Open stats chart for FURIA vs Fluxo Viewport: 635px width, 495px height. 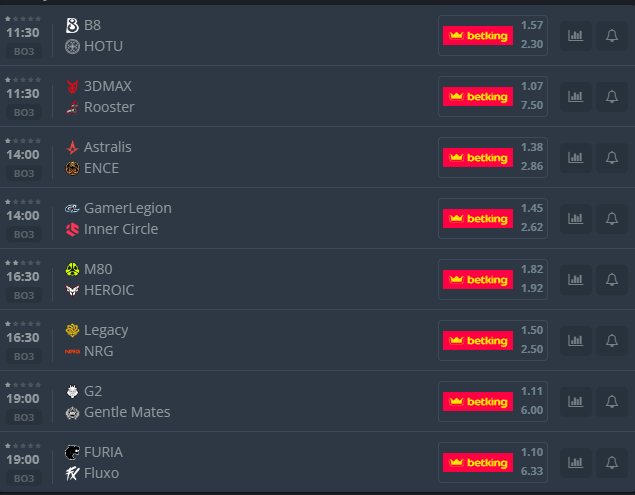[x=575, y=463]
